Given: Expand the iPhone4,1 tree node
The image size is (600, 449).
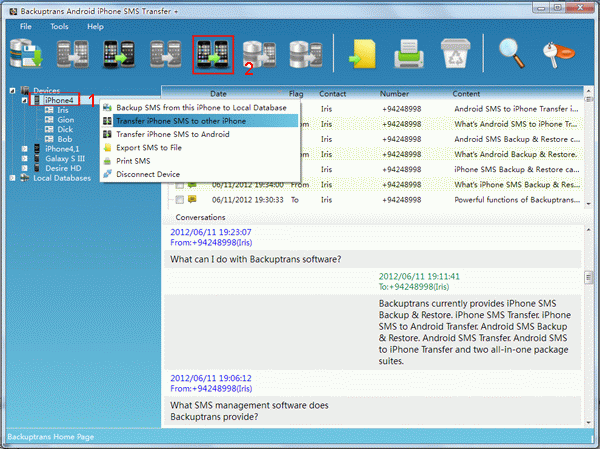Looking at the screenshot, I should pos(24,149).
